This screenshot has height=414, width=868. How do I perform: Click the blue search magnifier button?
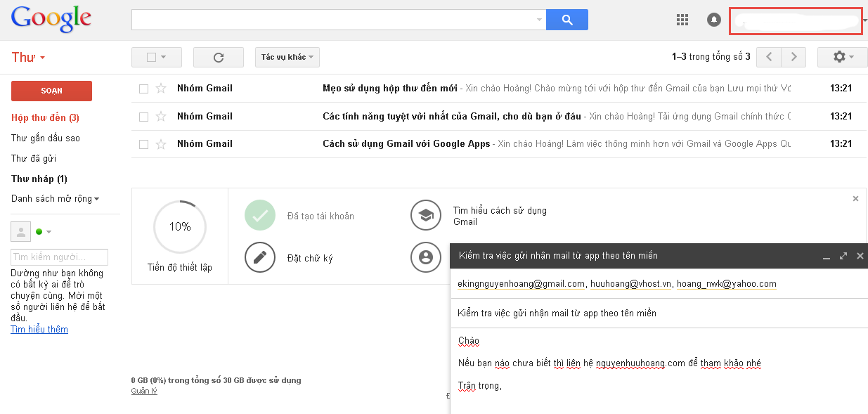click(x=566, y=20)
